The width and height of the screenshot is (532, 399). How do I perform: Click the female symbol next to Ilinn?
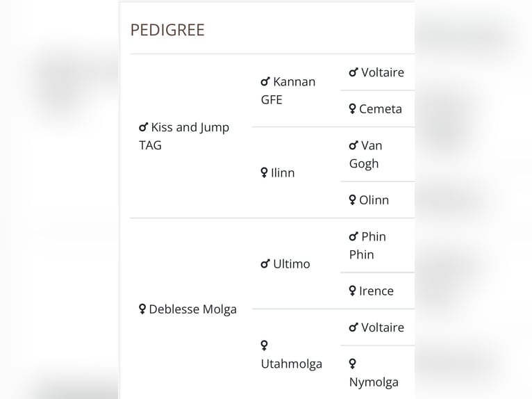[265, 173]
